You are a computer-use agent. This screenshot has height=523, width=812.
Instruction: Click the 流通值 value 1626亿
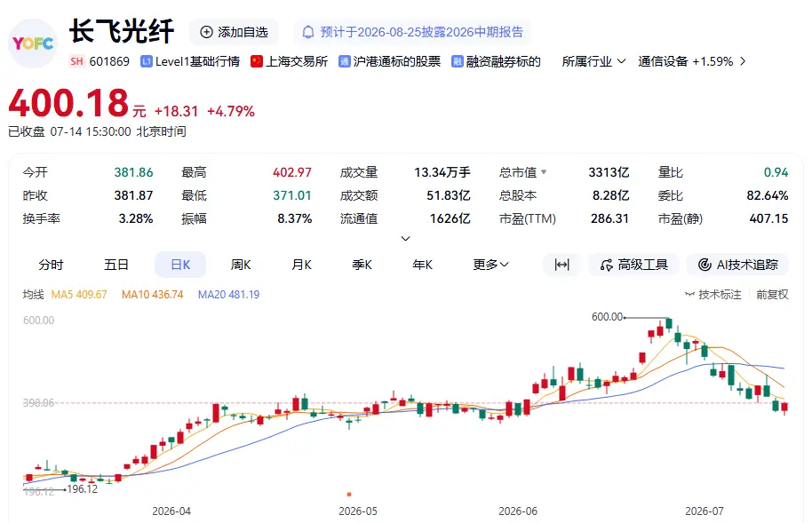point(450,218)
